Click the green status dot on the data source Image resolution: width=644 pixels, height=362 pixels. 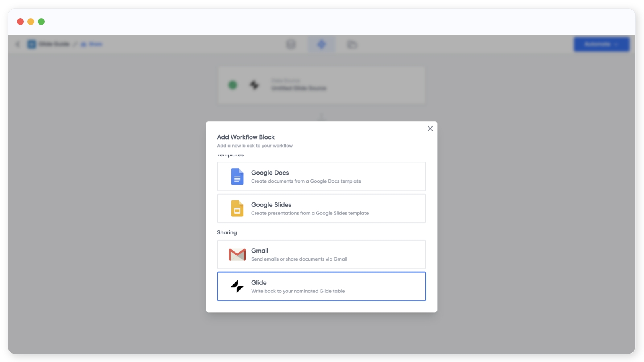pos(233,85)
